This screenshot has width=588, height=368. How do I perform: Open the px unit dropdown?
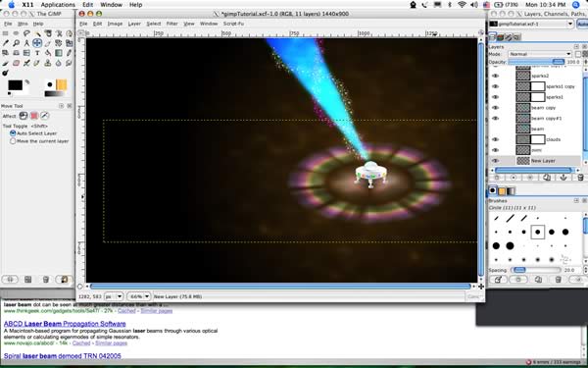(x=114, y=296)
